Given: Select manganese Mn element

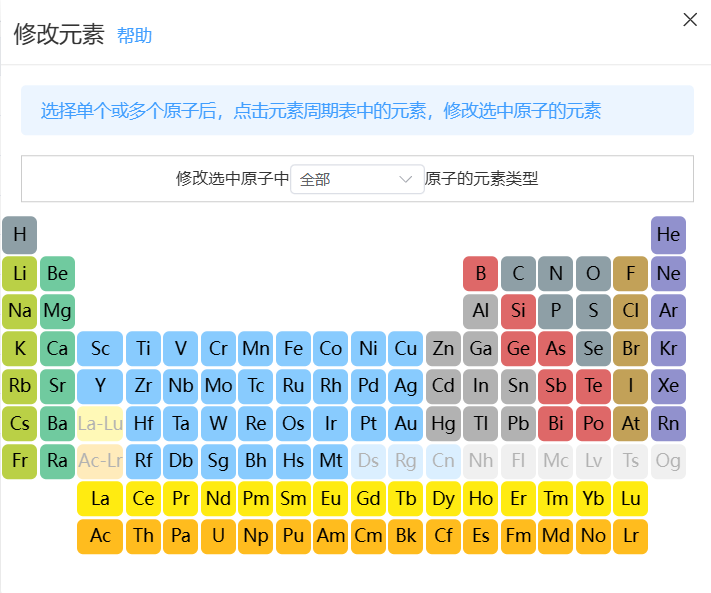Looking at the screenshot, I should pyautogui.click(x=256, y=349).
